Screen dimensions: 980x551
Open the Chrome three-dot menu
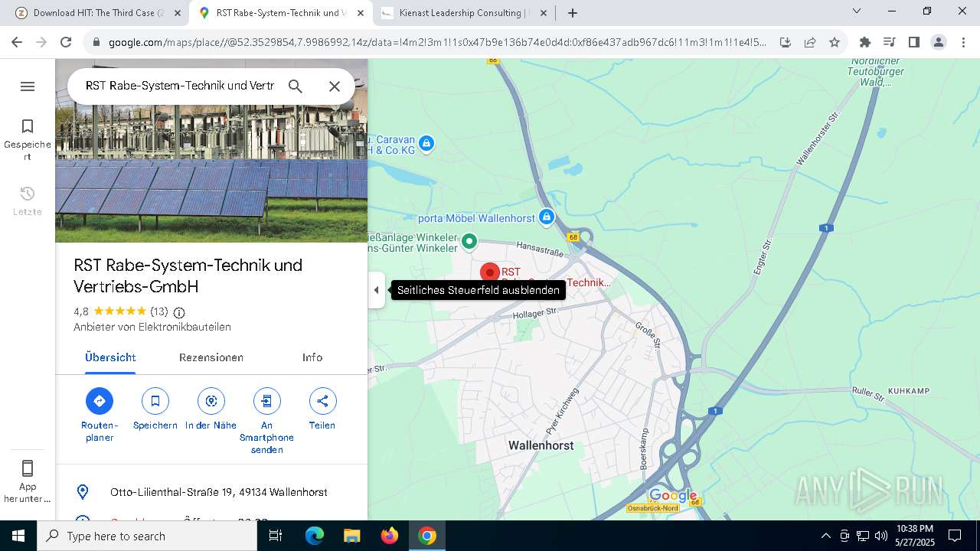pyautogui.click(x=963, y=42)
